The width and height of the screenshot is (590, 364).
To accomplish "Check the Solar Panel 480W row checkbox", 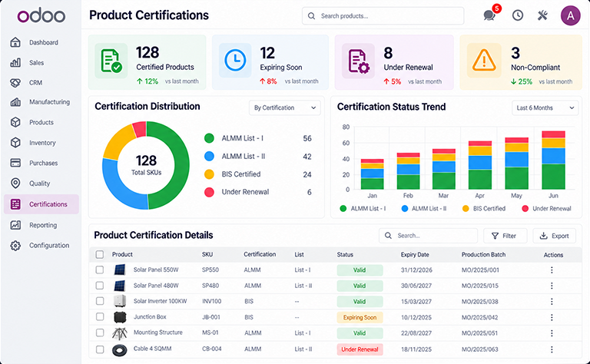I will pyautogui.click(x=100, y=286).
